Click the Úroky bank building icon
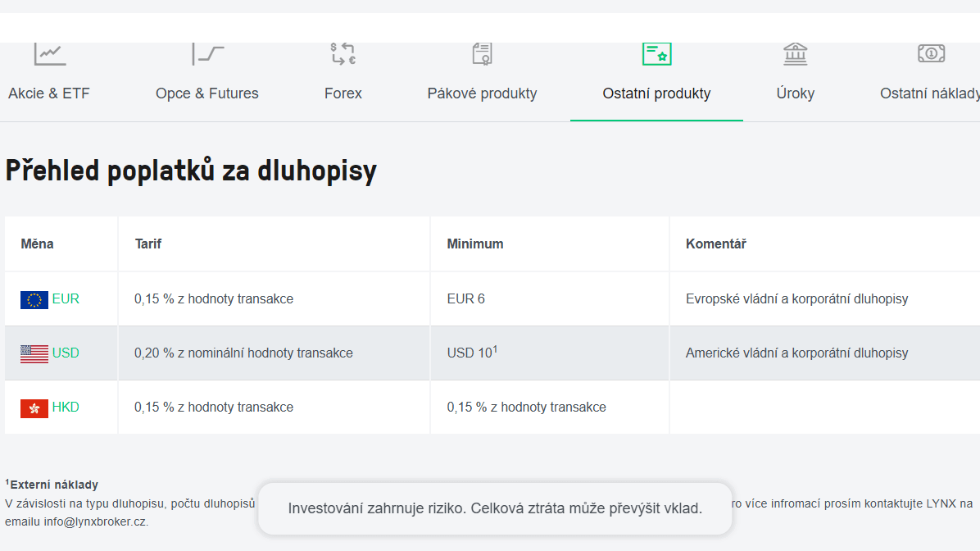This screenshot has width=980, height=551. (x=794, y=52)
